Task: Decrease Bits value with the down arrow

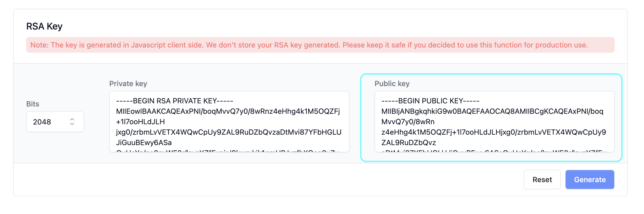Action: 72,124
